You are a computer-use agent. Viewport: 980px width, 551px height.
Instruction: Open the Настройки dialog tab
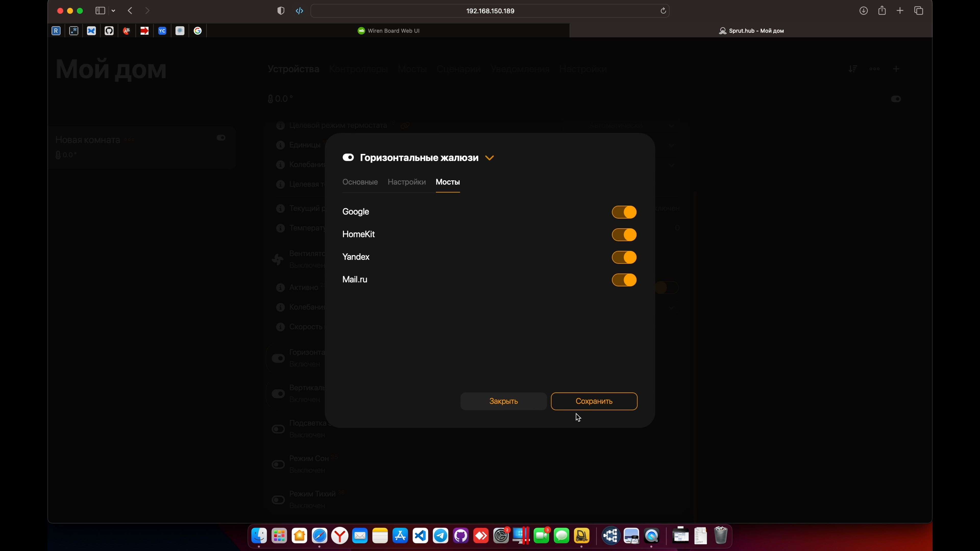(406, 182)
